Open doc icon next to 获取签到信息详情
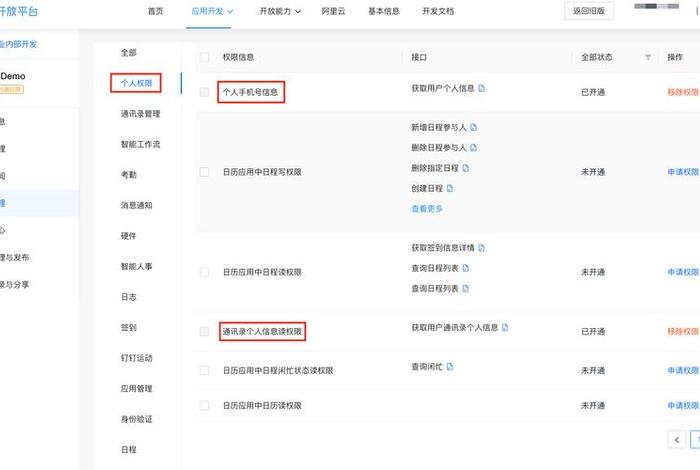This screenshot has height=470, width=700. pos(481,248)
